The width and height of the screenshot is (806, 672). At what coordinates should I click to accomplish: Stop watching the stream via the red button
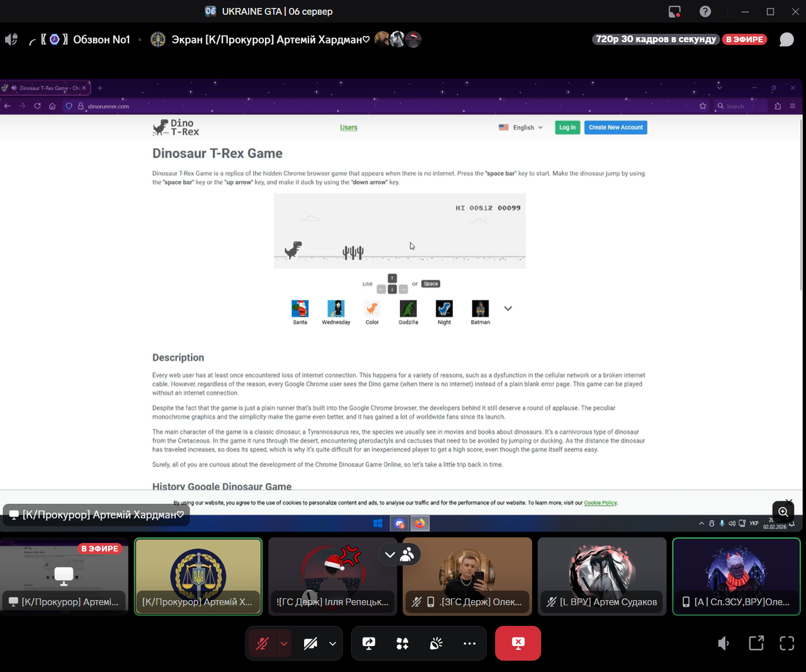pyautogui.click(x=518, y=643)
